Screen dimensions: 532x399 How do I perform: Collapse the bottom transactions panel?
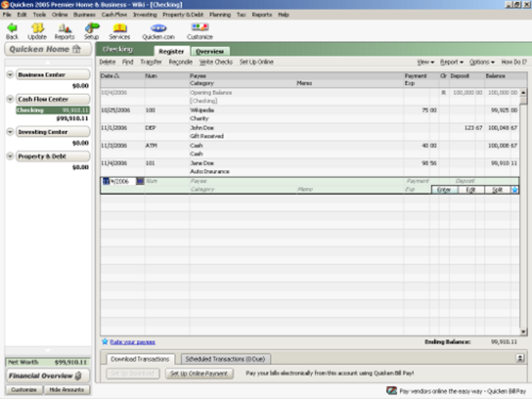(520, 358)
